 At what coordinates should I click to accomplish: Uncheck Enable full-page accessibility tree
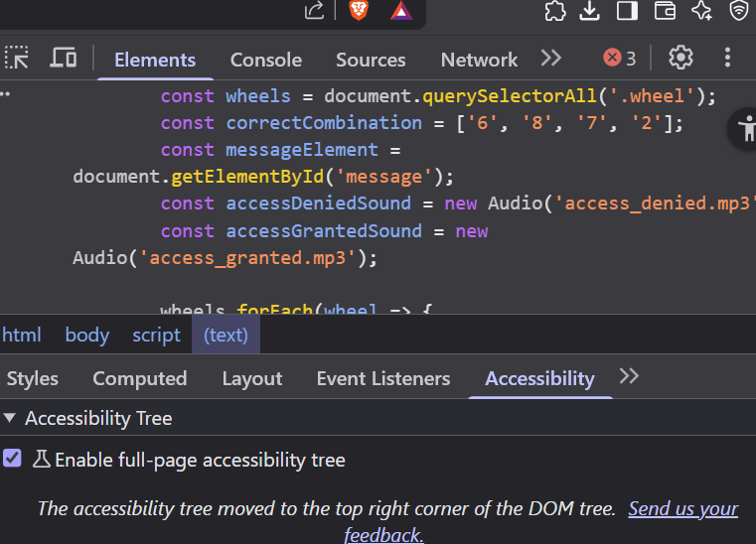pos(12,459)
